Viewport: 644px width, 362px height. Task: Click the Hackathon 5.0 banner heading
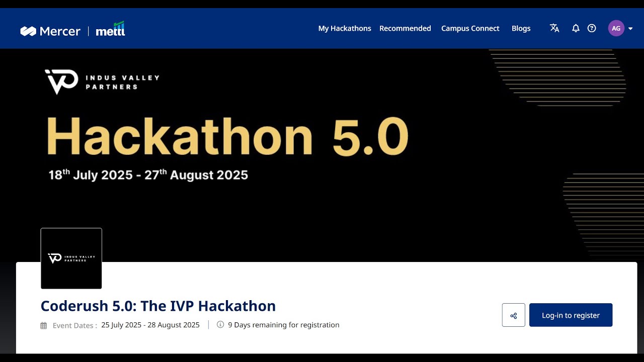(x=227, y=136)
